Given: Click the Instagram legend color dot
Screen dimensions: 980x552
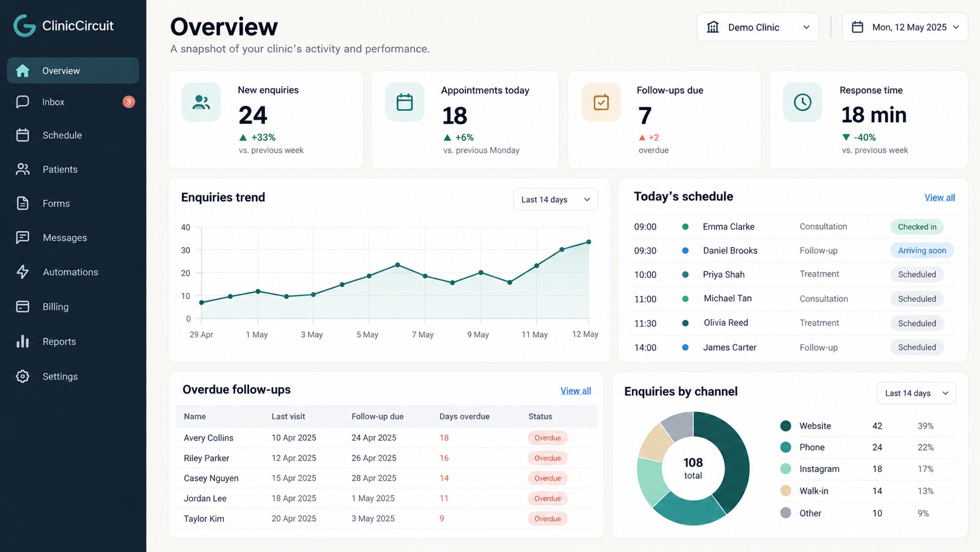Looking at the screenshot, I should click(x=786, y=469).
